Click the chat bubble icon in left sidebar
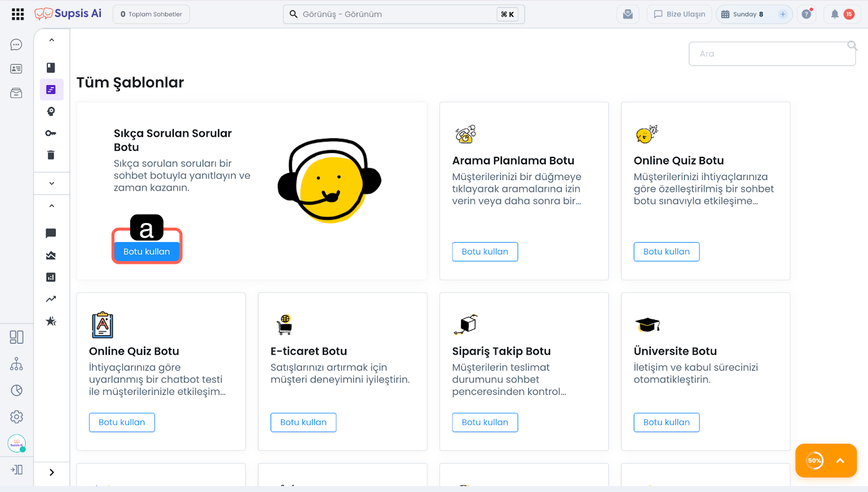 point(16,44)
